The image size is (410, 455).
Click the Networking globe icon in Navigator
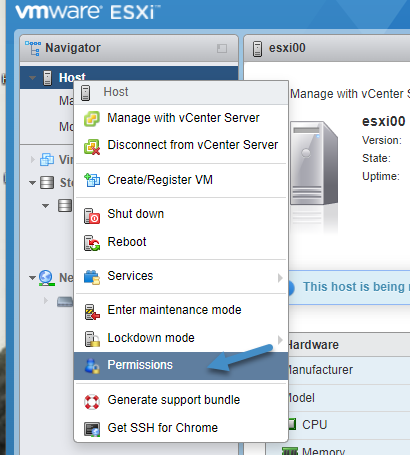46,278
